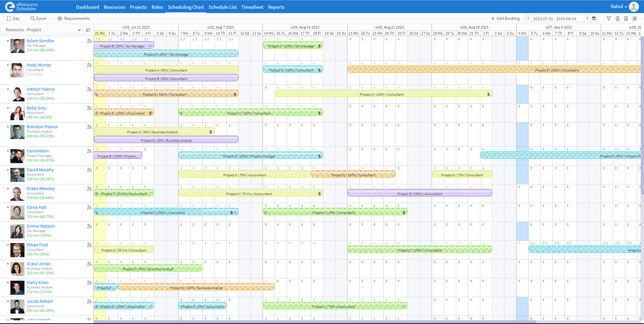Select Andy Murray's Project E 100% booking bar
Screen dimensions: 644x324
(494, 70)
